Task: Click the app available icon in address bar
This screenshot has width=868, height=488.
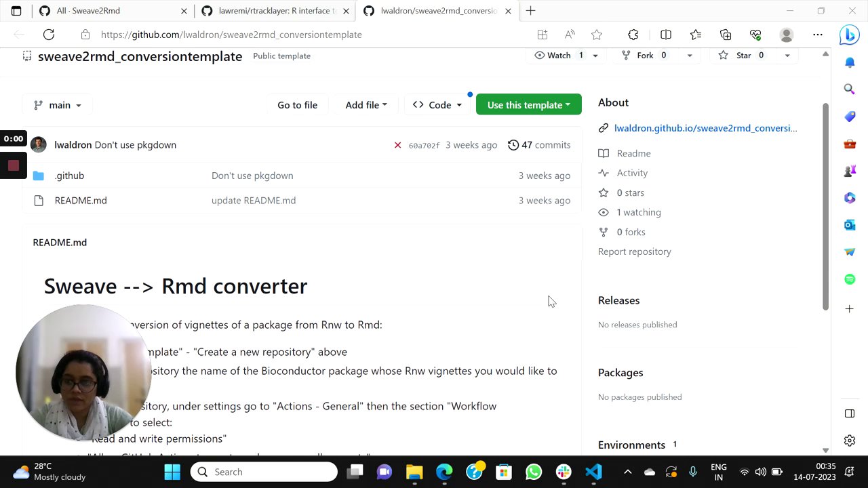Action: pos(542,35)
